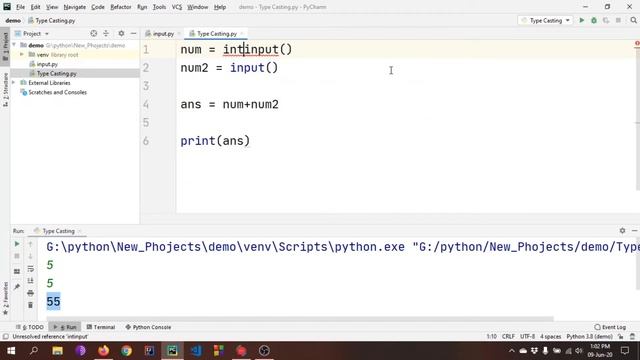
Task: Switch to Type Casting.py editor tab
Action: (x=217, y=33)
